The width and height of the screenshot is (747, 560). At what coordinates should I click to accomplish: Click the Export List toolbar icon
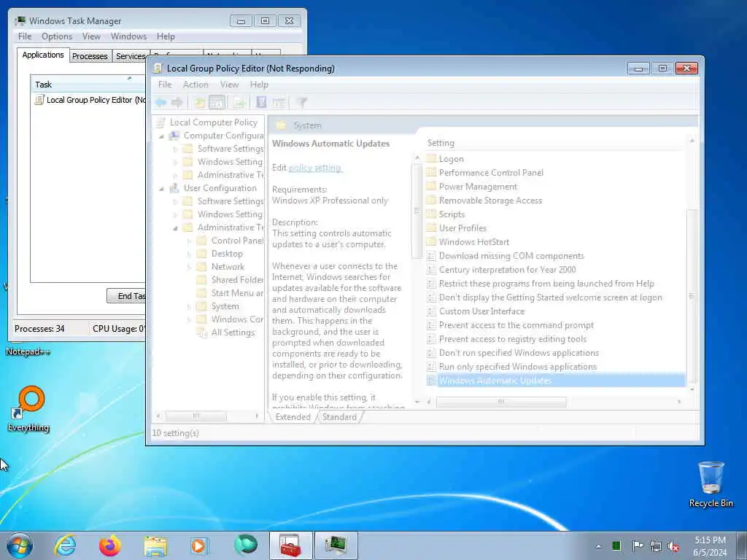(239, 102)
